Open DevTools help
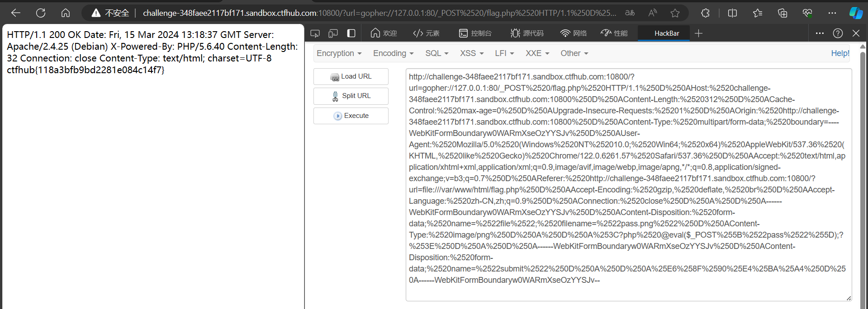 click(x=838, y=33)
